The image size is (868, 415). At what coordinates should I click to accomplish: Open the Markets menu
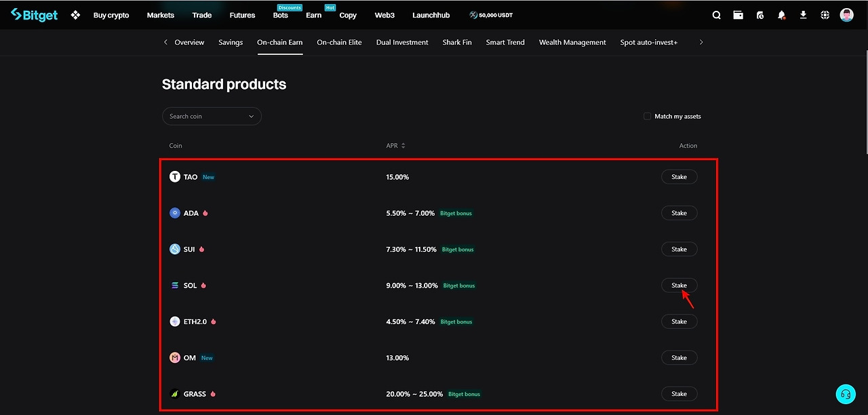(x=161, y=15)
